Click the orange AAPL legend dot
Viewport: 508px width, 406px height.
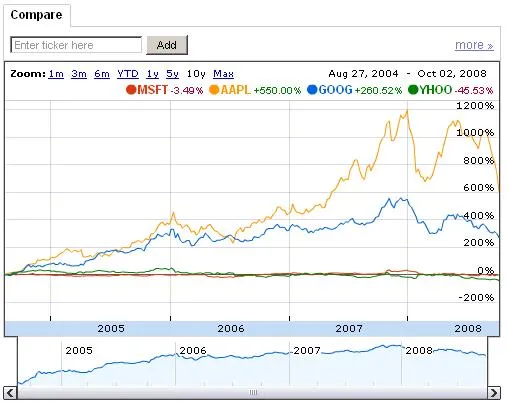coord(214,90)
